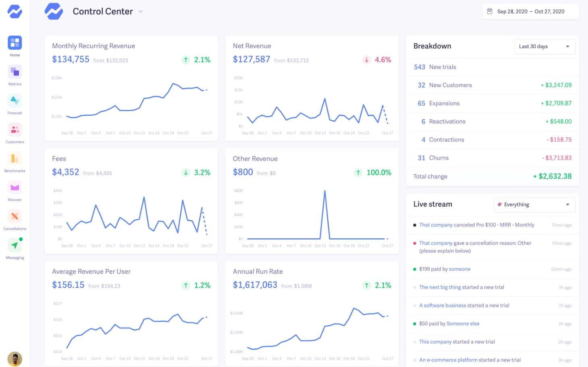This screenshot has width=588, height=367.
Task: Open the Everything live stream filter
Action: [x=534, y=204]
